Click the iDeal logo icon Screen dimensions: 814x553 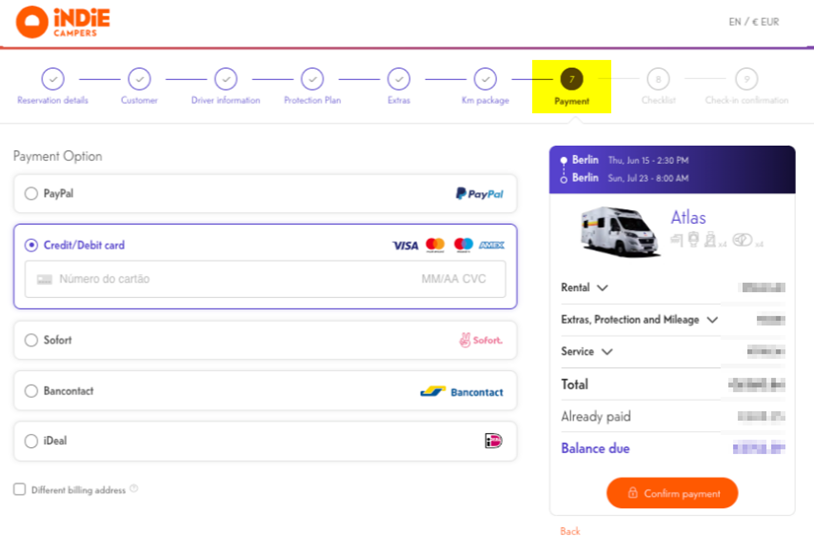pyautogui.click(x=492, y=441)
